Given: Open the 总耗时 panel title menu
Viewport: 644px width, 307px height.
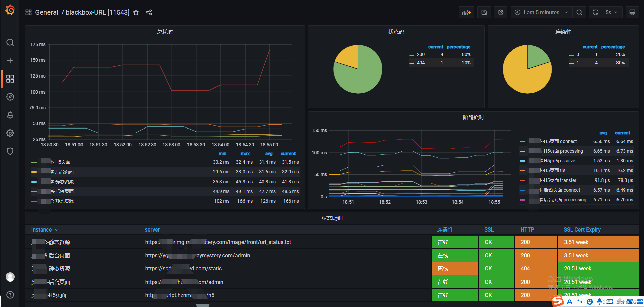Looking at the screenshot, I should pyautogui.click(x=165, y=32).
